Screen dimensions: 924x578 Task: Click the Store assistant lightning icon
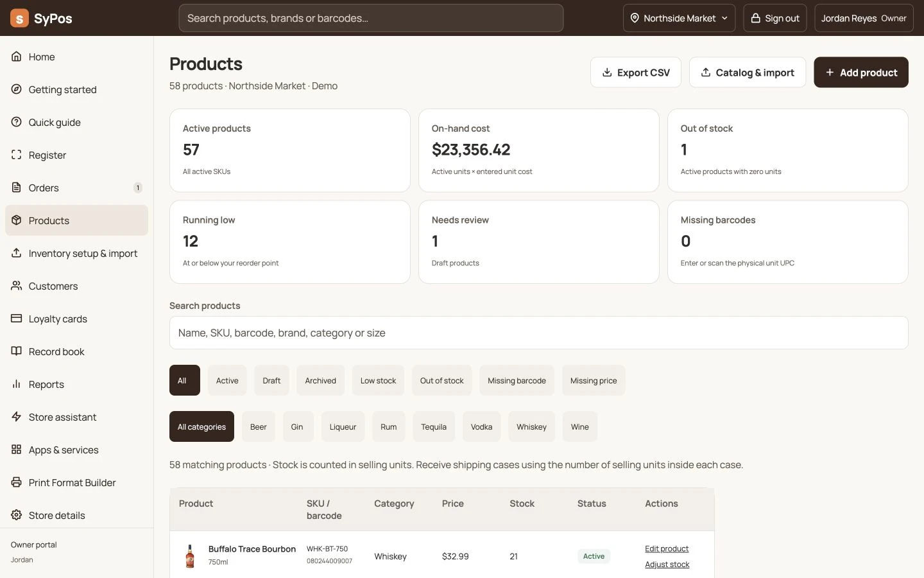tap(17, 417)
